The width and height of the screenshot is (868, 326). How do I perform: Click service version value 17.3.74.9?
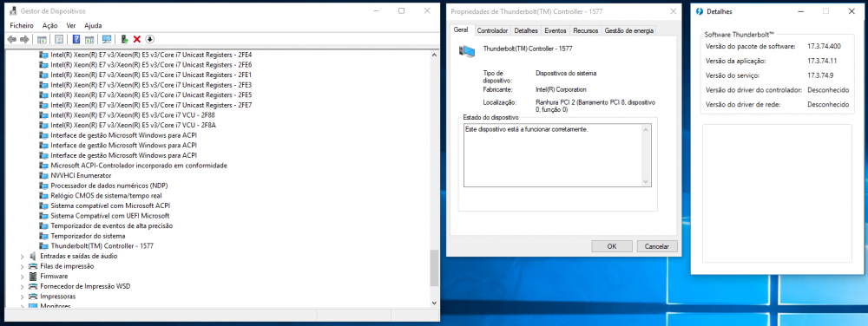[820, 75]
